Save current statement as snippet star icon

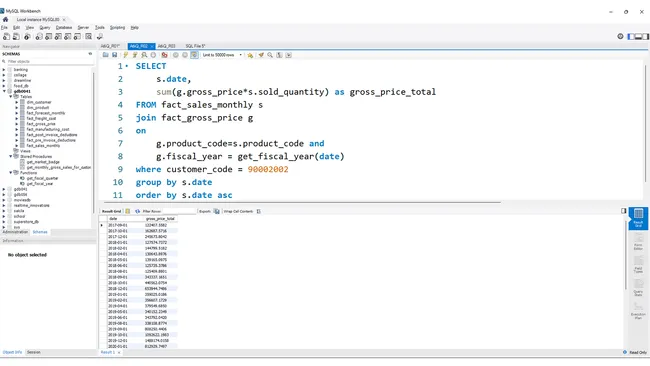pos(250,55)
